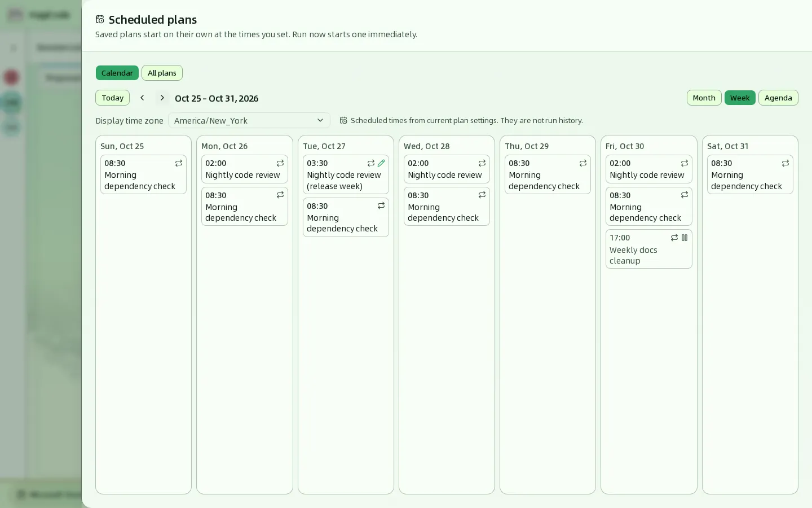Click the repeat icon on Monday's 02:00 Nightly code review

pyautogui.click(x=280, y=163)
